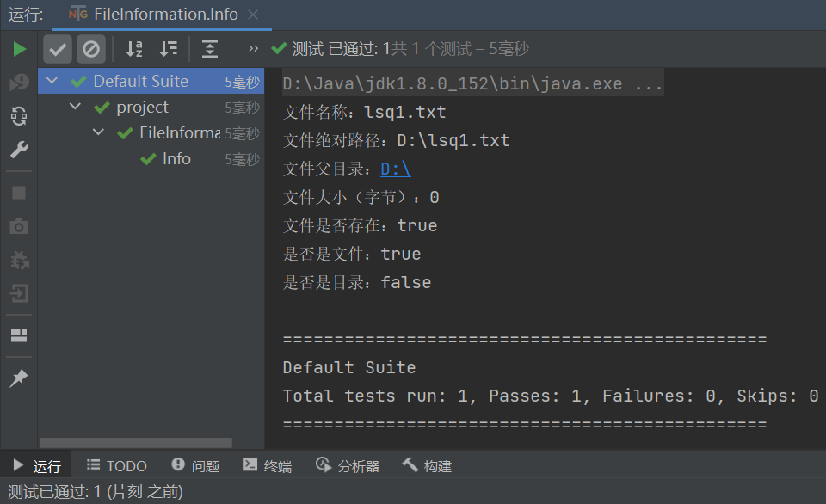The image size is (826, 504).
Task: Collapse the project tree node
Action: (x=76, y=107)
